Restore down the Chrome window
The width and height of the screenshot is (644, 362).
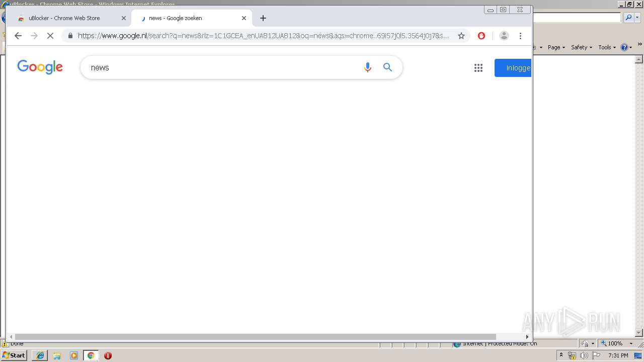click(x=503, y=10)
